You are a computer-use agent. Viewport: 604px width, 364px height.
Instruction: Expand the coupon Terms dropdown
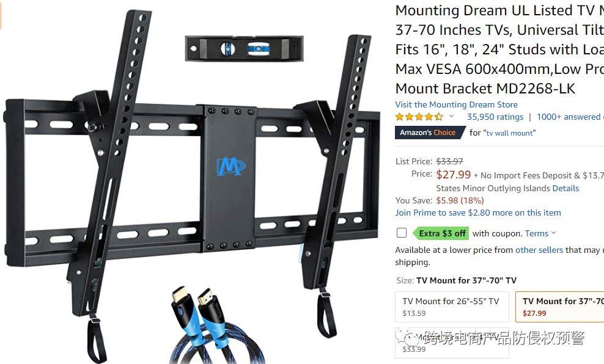click(x=540, y=233)
